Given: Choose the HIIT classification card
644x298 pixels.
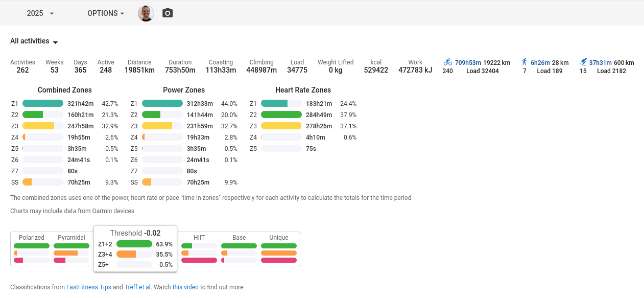Looking at the screenshot, I should point(199,249).
